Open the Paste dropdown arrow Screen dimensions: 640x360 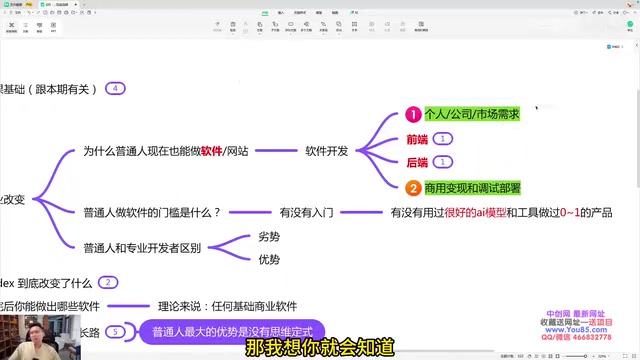click(x=233, y=33)
